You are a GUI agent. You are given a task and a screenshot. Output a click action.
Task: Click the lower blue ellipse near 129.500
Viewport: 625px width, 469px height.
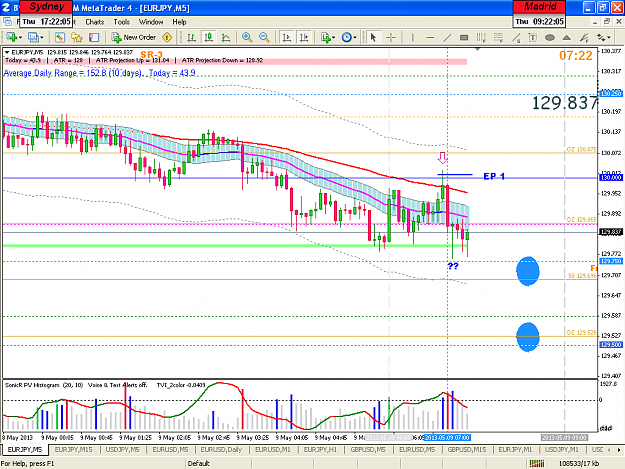(528, 337)
